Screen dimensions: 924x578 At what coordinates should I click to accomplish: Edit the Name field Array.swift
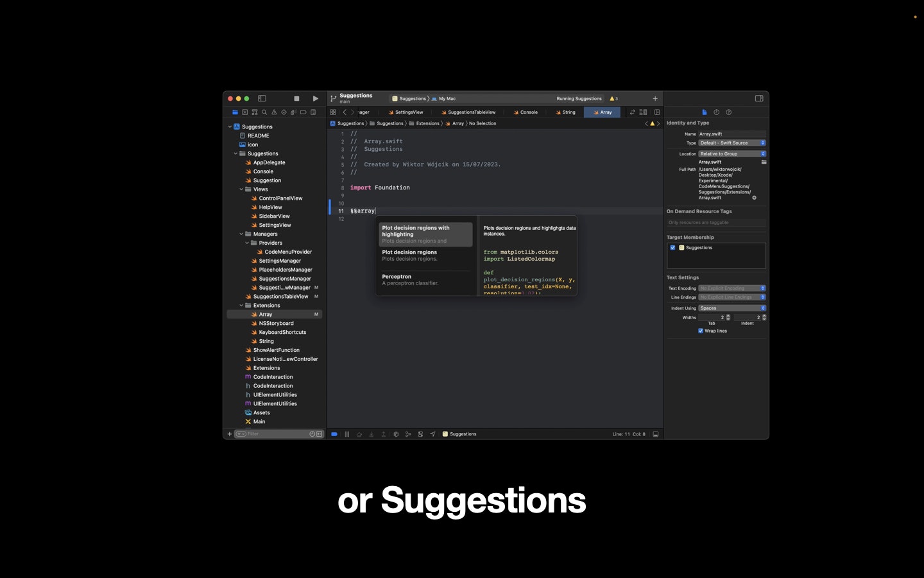pyautogui.click(x=732, y=134)
